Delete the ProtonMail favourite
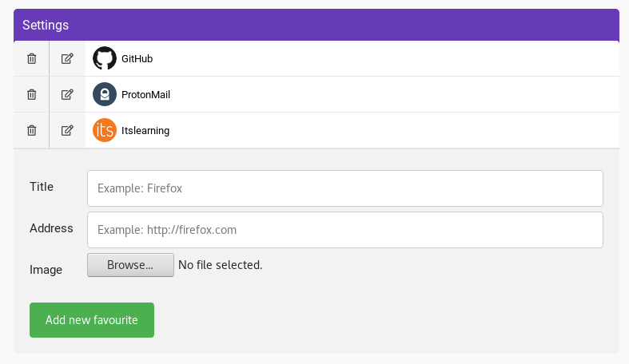The image size is (629, 364). coord(32,94)
